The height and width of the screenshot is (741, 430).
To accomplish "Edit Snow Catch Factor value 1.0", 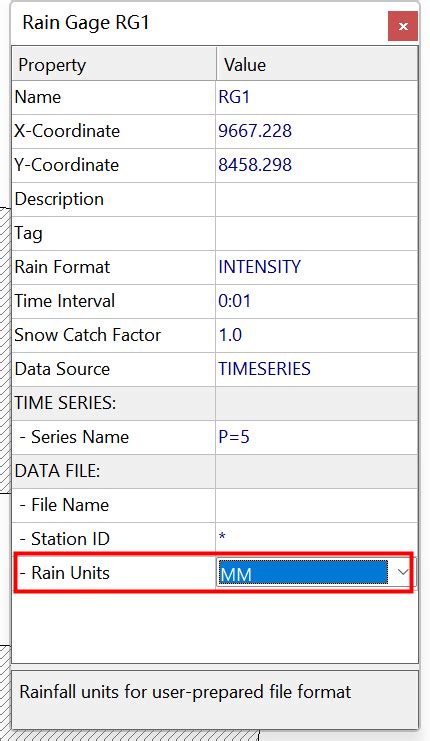I will (317, 336).
